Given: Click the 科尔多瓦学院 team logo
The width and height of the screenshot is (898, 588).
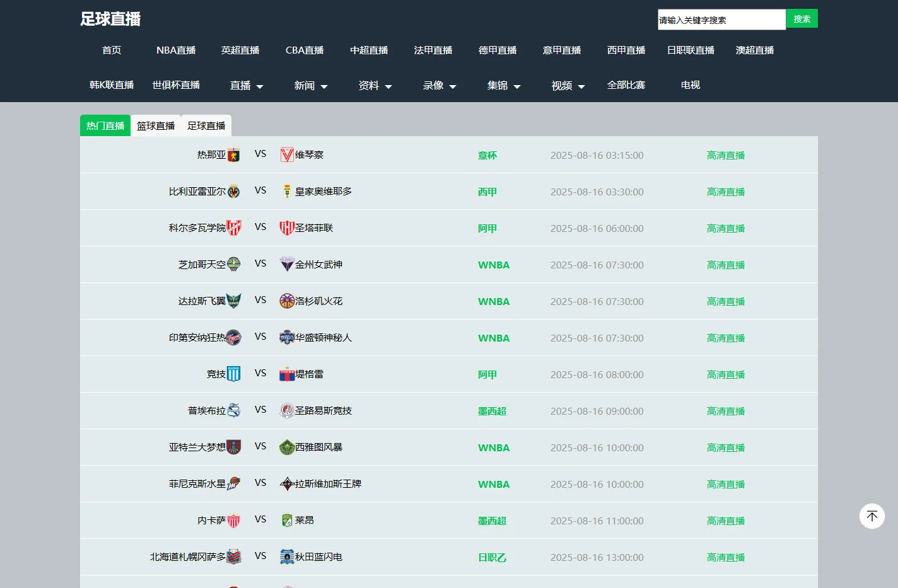Looking at the screenshot, I should 233,228.
